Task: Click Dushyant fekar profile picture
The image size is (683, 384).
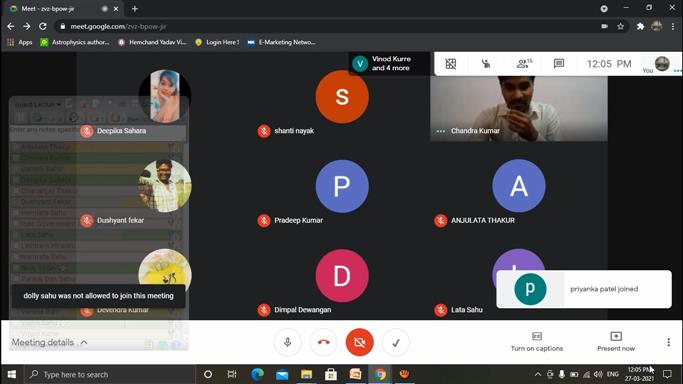Action: pos(165,186)
